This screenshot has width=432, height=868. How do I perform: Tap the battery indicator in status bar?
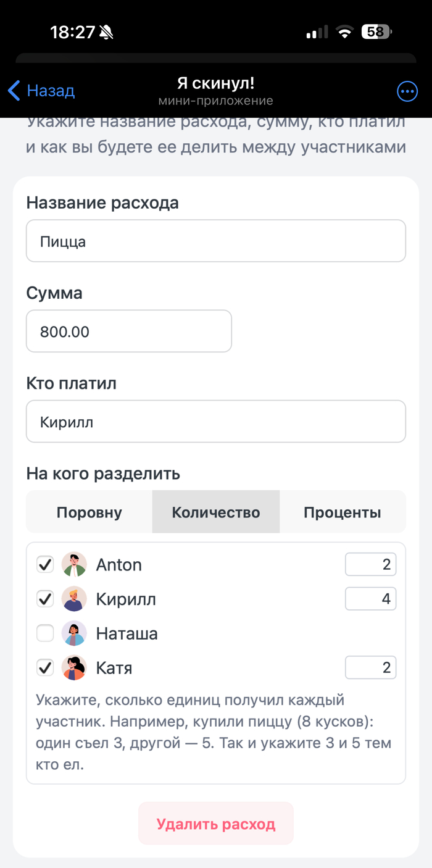click(x=376, y=32)
